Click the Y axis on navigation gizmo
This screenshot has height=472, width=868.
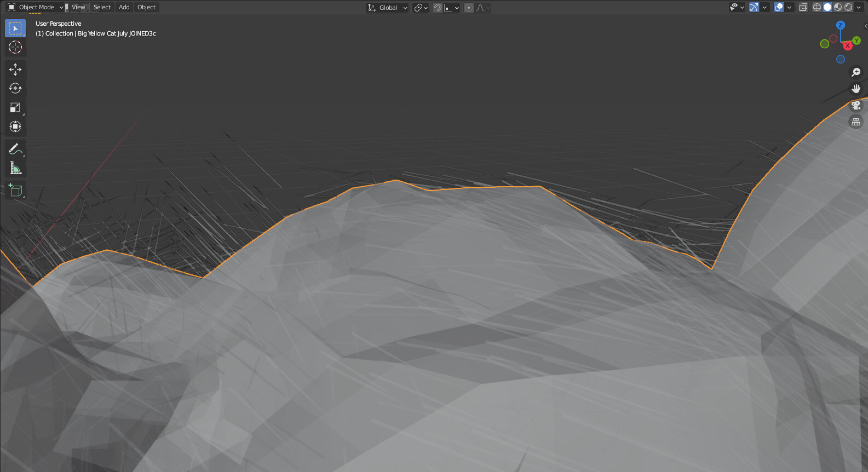[x=856, y=41]
